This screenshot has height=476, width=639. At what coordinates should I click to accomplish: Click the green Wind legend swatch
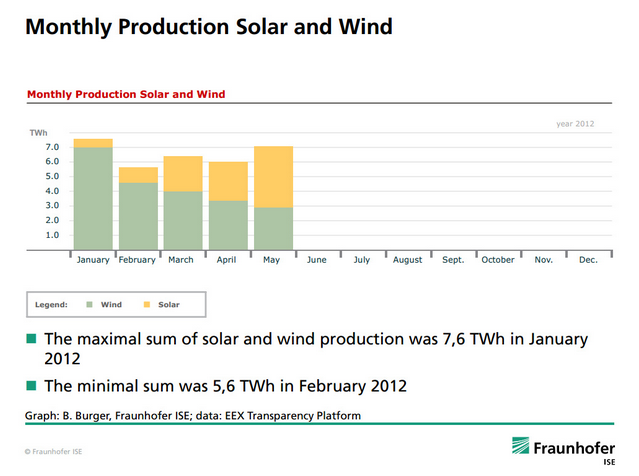[91, 303]
